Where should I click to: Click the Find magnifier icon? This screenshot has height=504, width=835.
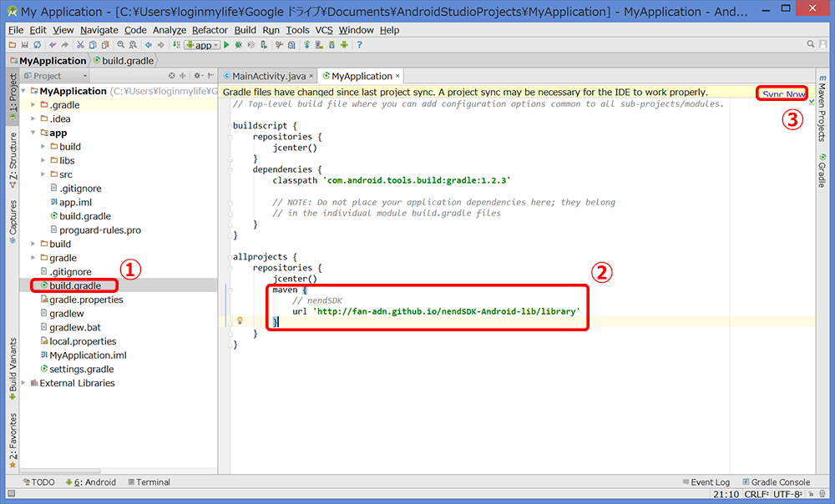pyautogui.click(x=120, y=45)
